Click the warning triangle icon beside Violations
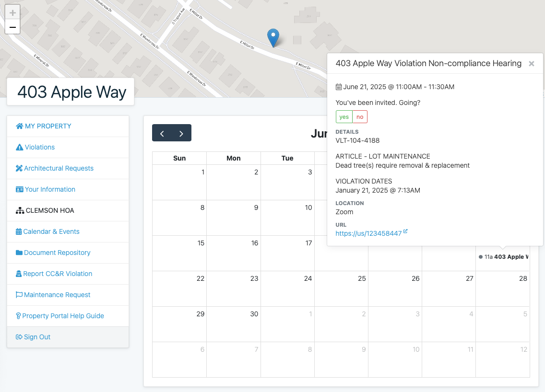 20,147
